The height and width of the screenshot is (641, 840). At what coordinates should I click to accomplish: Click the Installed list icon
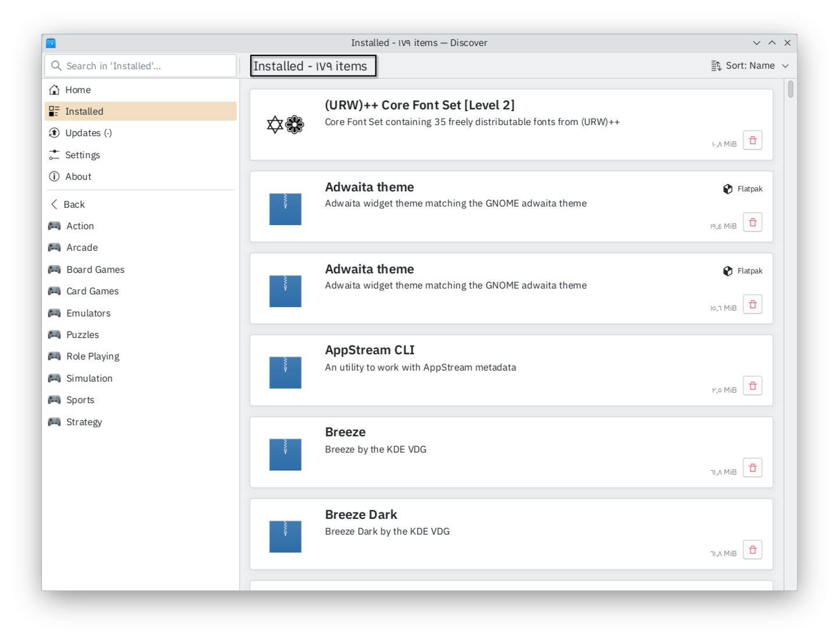pos(54,111)
